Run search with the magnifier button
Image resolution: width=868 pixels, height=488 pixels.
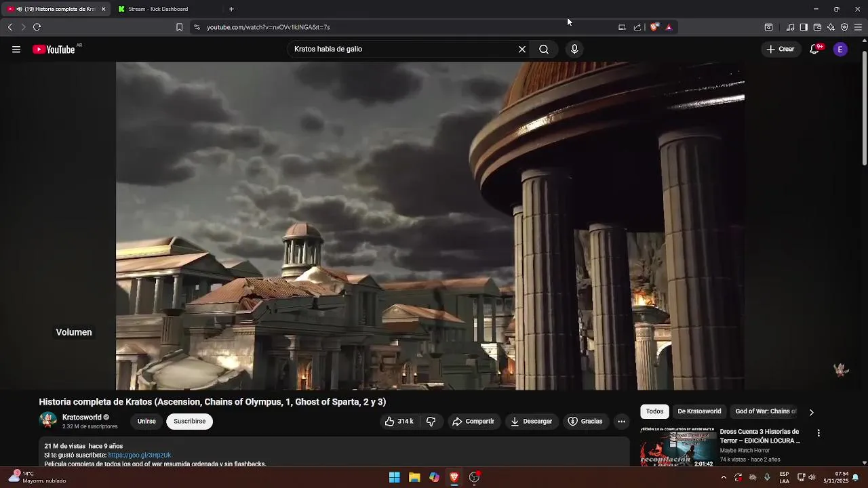(544, 49)
